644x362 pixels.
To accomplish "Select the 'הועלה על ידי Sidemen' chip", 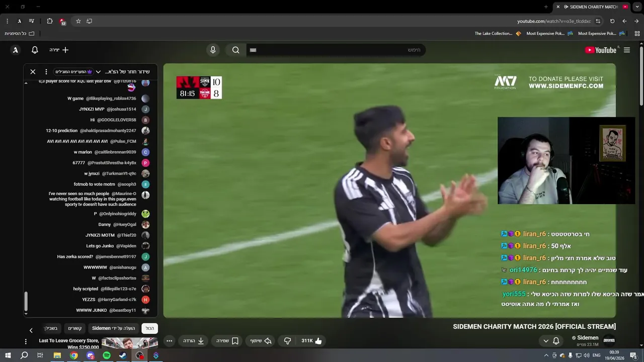I will tap(114, 328).
